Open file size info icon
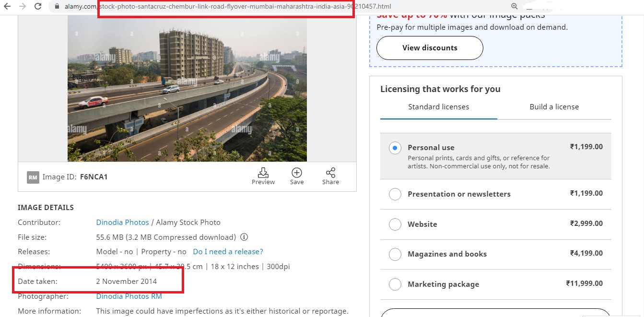The width and height of the screenshot is (644, 317). pos(244,237)
